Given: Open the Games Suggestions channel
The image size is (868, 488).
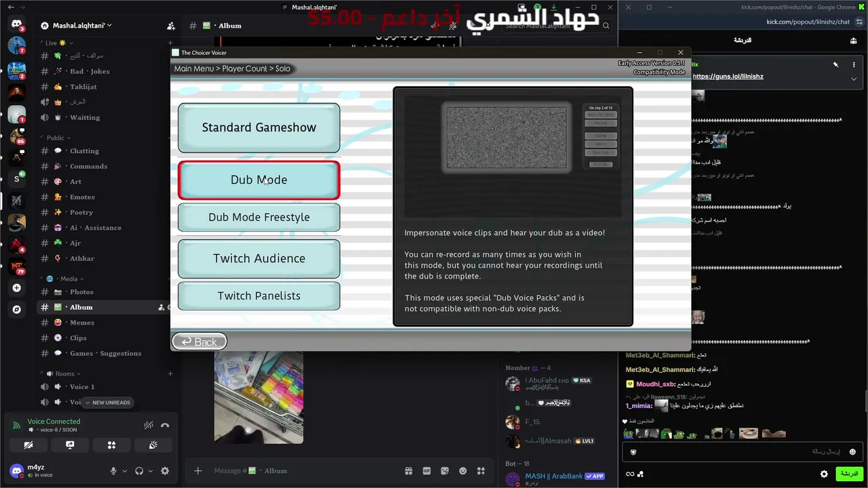Looking at the screenshot, I should [x=105, y=353].
